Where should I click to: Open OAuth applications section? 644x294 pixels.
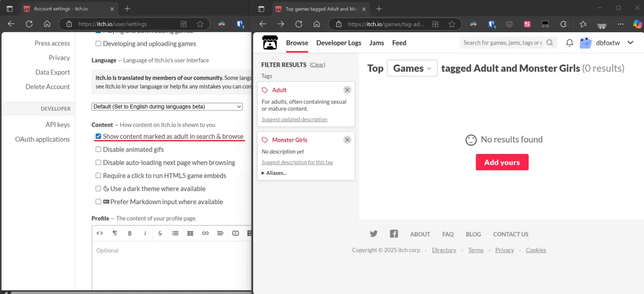(x=43, y=139)
